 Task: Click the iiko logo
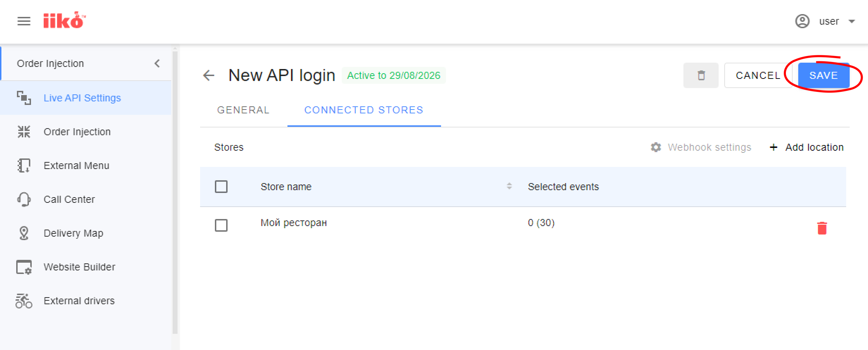click(64, 20)
